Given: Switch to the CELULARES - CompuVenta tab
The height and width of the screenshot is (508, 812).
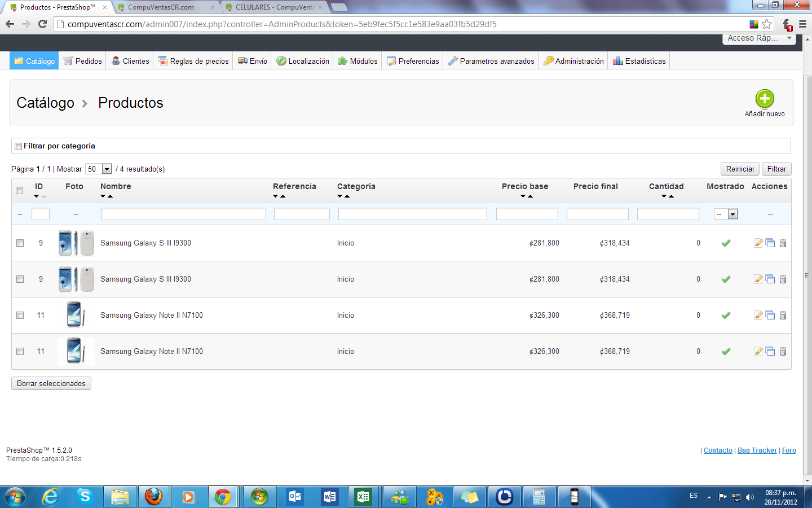Looking at the screenshot, I should pos(273,7).
